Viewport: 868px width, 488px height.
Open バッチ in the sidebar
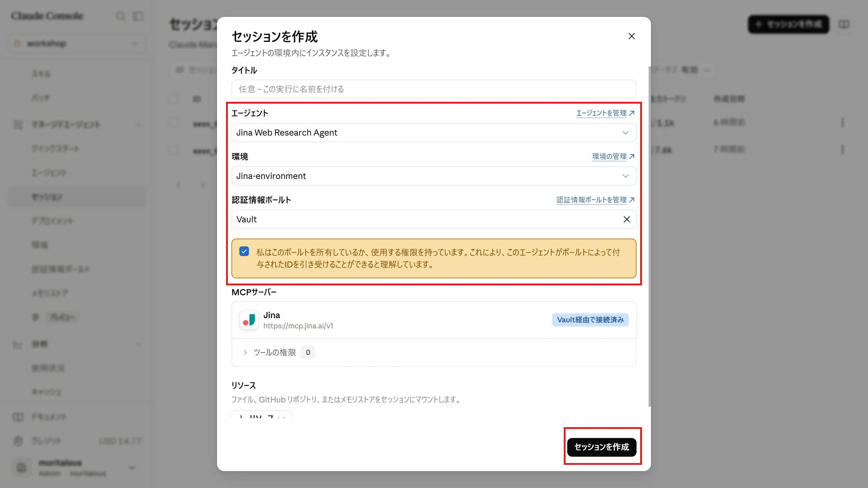click(x=40, y=98)
